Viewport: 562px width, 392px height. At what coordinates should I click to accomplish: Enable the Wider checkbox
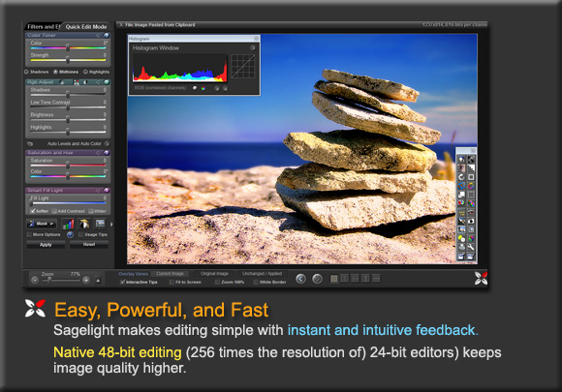click(x=91, y=211)
